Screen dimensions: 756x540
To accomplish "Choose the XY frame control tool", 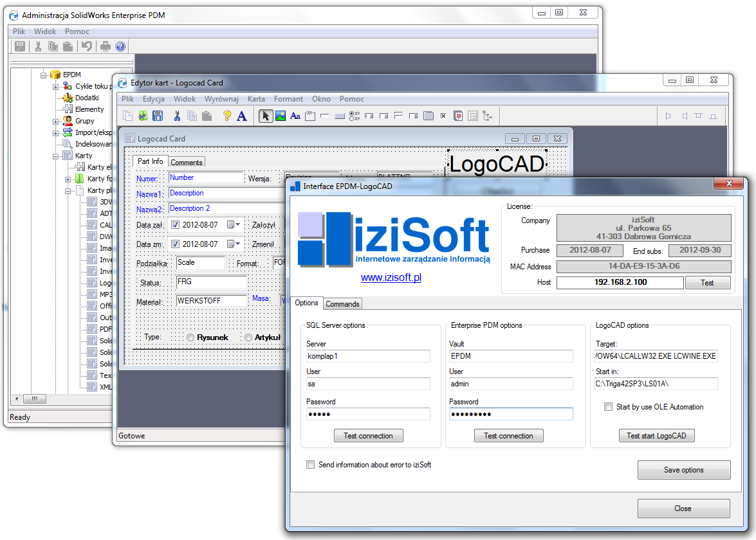I will (x=310, y=116).
